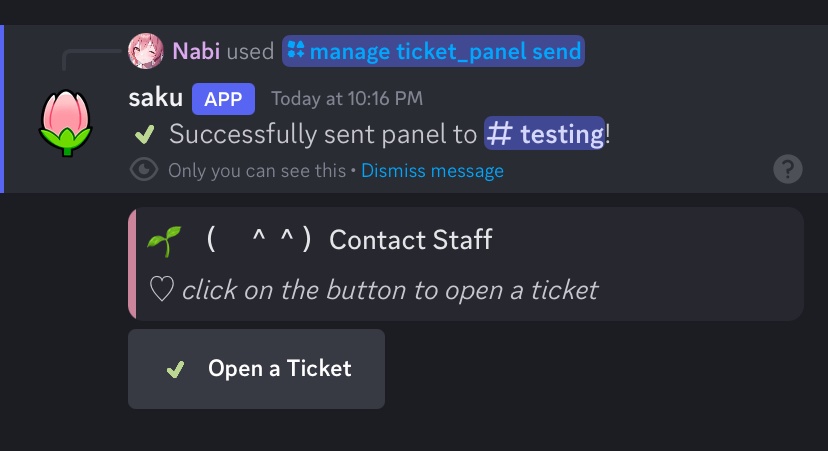
Task: Open Nabi's profile from the username
Action: click(x=196, y=51)
